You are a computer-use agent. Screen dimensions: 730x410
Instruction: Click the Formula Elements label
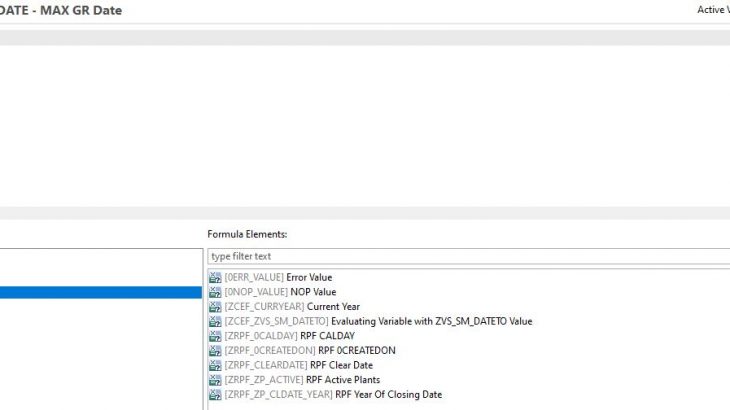coord(247,235)
